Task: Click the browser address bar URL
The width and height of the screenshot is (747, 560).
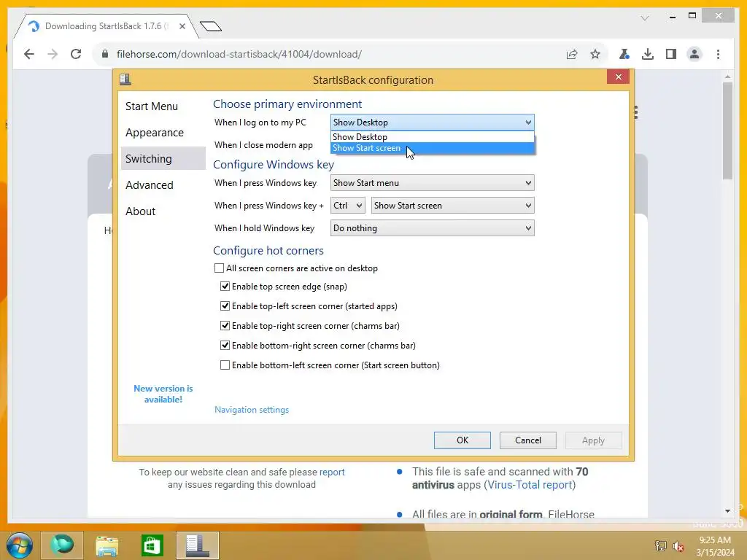Action: pos(239,54)
